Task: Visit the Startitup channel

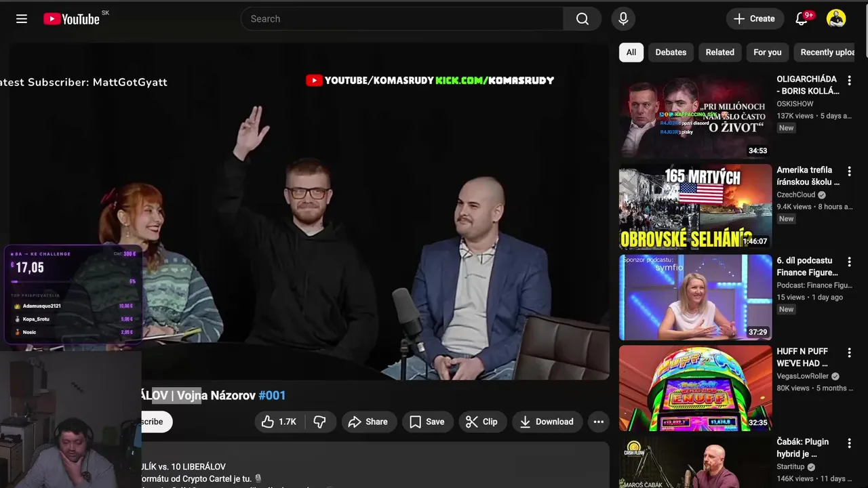Action: 791,467
